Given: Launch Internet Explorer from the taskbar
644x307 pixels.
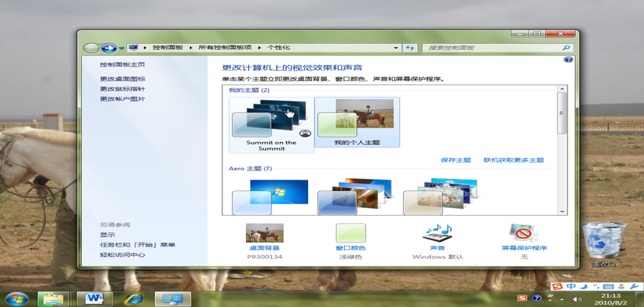Looking at the screenshot, I should [x=135, y=297].
